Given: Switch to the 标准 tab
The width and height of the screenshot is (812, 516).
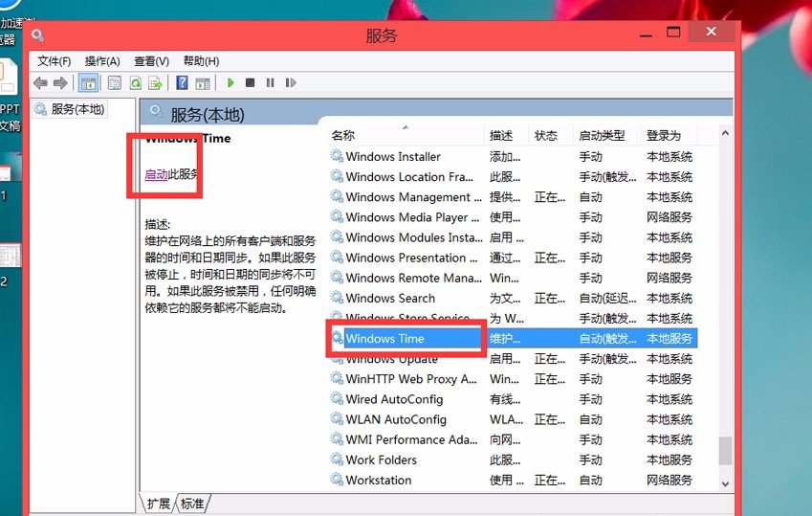Looking at the screenshot, I should 192,504.
